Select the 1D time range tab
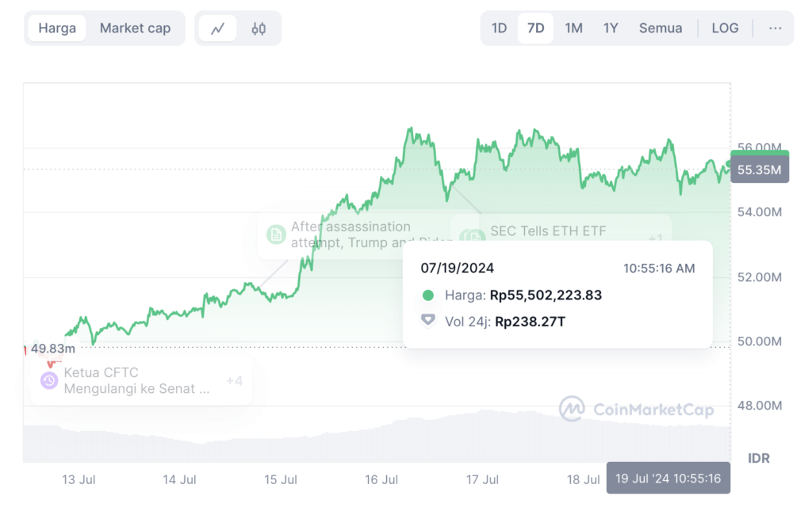The width and height of the screenshot is (812, 511). click(499, 28)
